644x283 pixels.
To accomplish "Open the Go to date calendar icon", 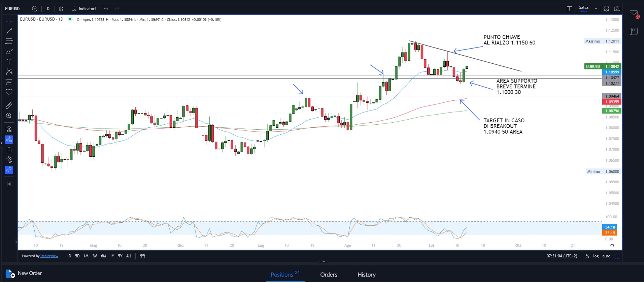I will pos(142,256).
